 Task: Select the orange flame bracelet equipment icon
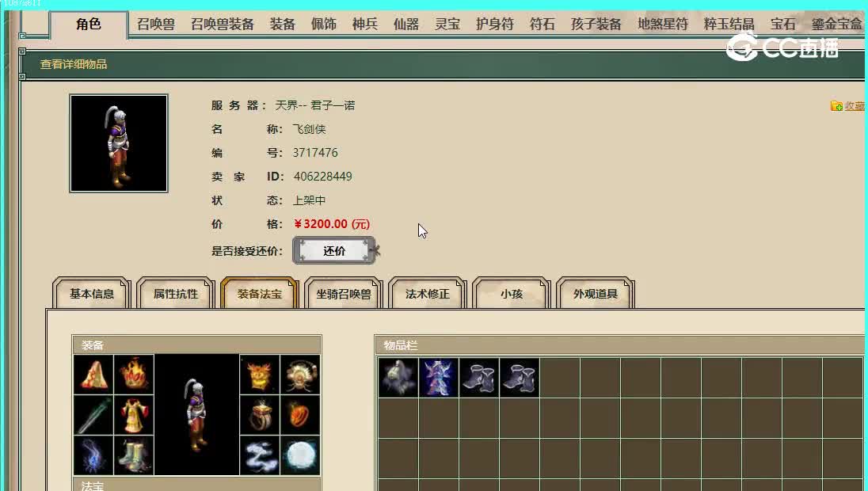[300, 415]
